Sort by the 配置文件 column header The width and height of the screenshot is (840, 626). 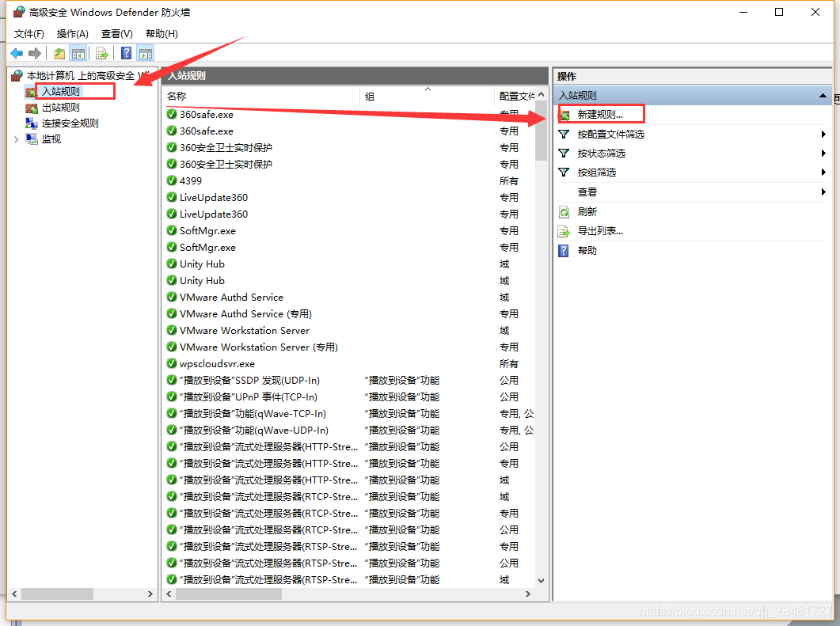click(515, 97)
